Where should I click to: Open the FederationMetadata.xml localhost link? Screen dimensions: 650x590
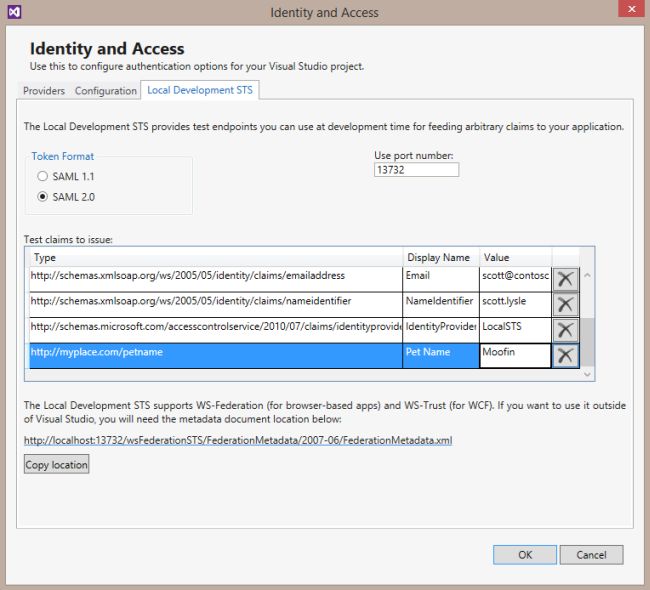pyautogui.click(x=238, y=440)
